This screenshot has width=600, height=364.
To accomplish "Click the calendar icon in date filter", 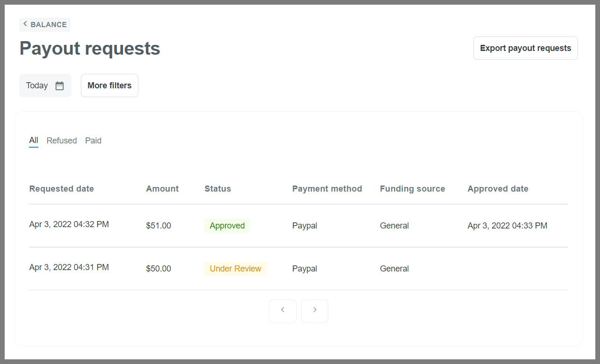I will click(59, 86).
